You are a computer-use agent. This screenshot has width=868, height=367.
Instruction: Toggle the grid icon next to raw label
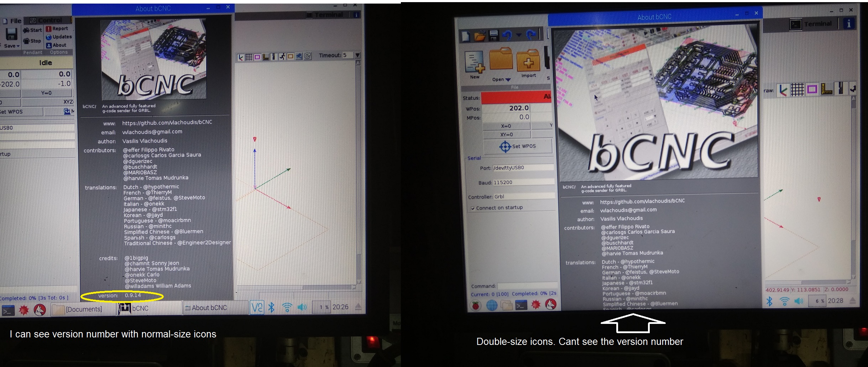[797, 90]
